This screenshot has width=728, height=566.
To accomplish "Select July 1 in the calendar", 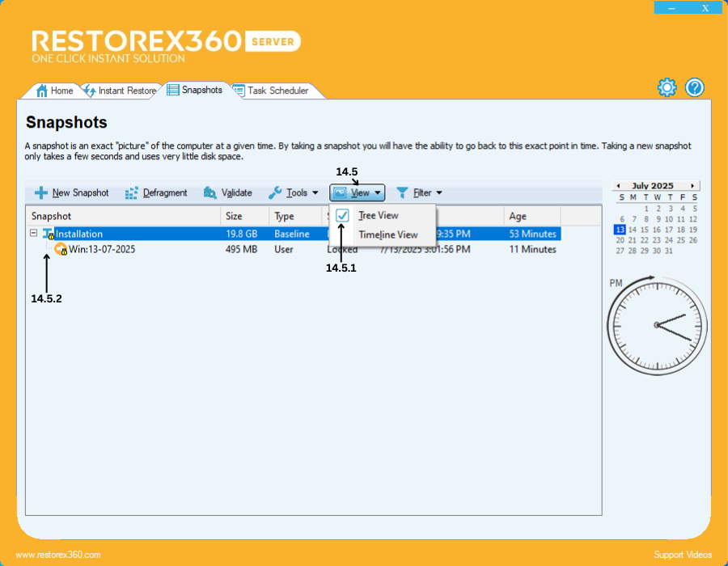I will click(x=646, y=209).
